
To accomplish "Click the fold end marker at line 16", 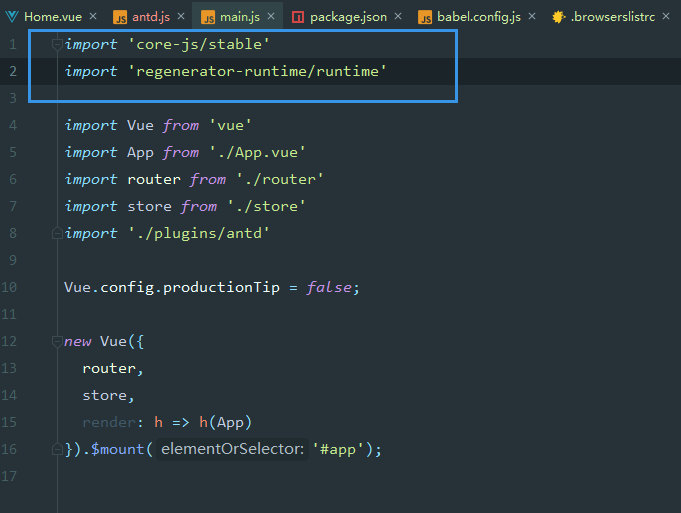I will click(57, 449).
